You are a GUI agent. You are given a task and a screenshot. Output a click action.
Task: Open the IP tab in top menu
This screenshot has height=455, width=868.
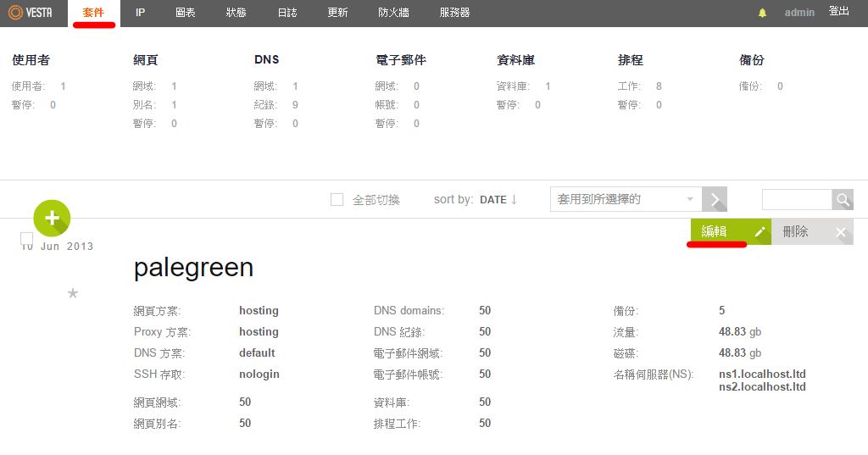point(141,13)
